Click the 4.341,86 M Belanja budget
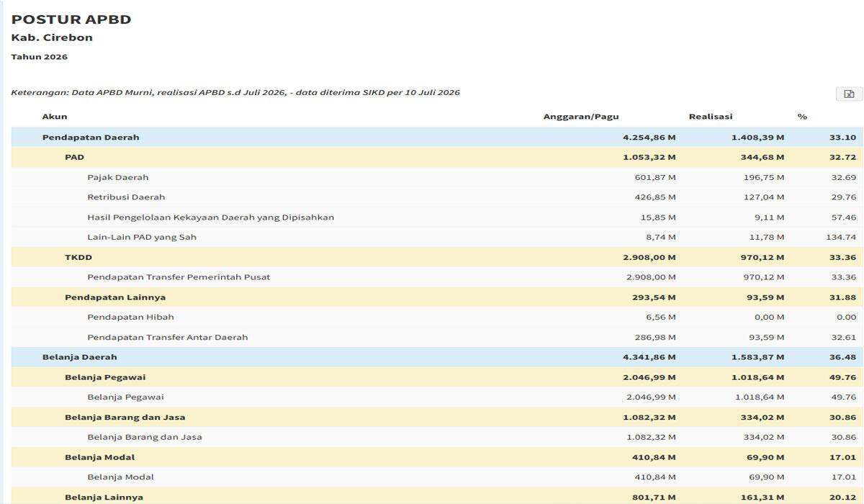This screenshot has height=504, width=864. pos(649,357)
